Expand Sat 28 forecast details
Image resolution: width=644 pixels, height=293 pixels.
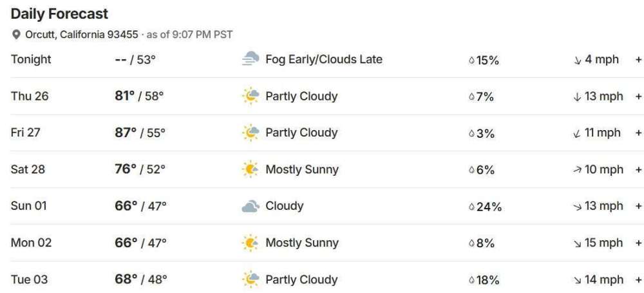pos(638,170)
